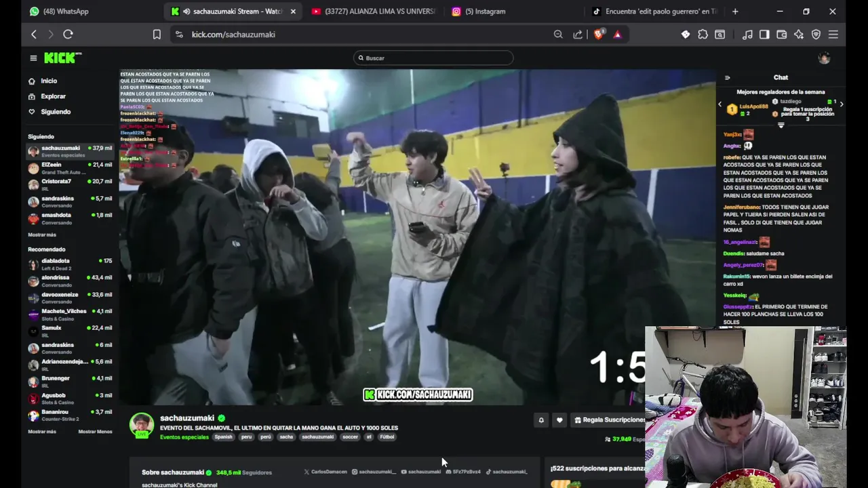This screenshot has height=488, width=868.
Task: Open the Brave VPN shield icon
Action: pyautogui.click(x=816, y=34)
